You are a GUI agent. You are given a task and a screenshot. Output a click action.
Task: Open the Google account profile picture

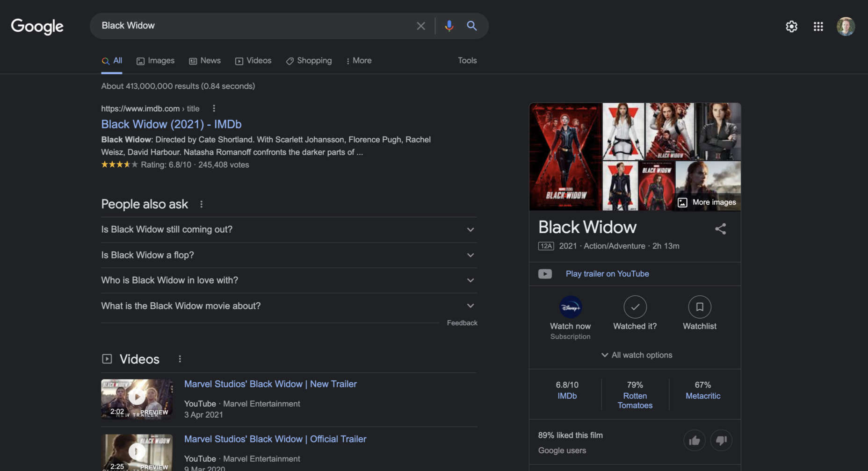pos(846,27)
